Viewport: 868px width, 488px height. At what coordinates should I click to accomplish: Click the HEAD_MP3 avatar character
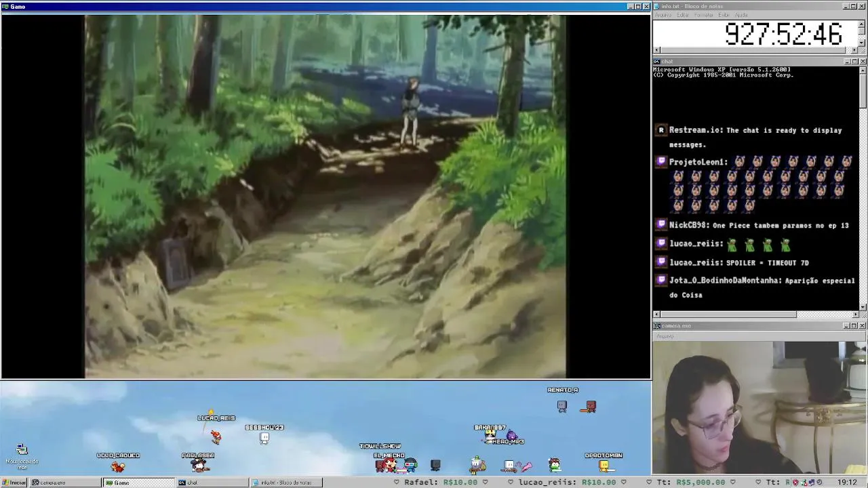coord(511,434)
